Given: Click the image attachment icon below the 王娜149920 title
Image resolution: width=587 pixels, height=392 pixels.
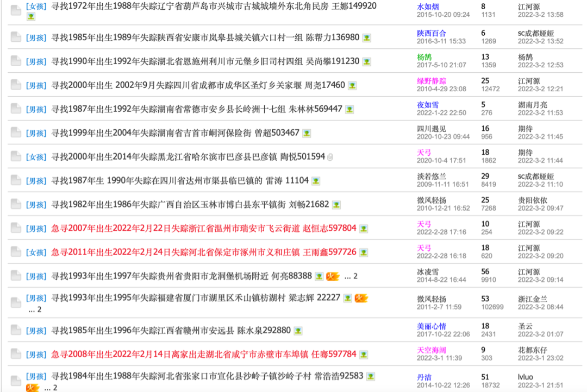Looking at the screenshot, I should click(30, 17).
